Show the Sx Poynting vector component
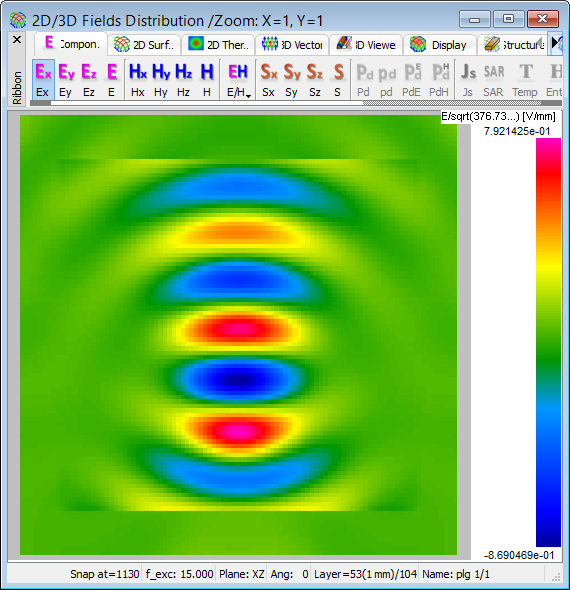 click(269, 80)
